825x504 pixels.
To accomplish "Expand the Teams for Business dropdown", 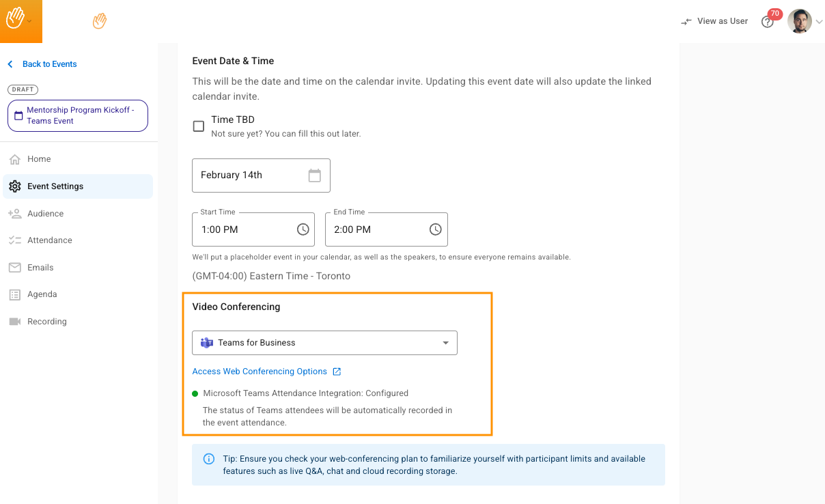I will 446,343.
